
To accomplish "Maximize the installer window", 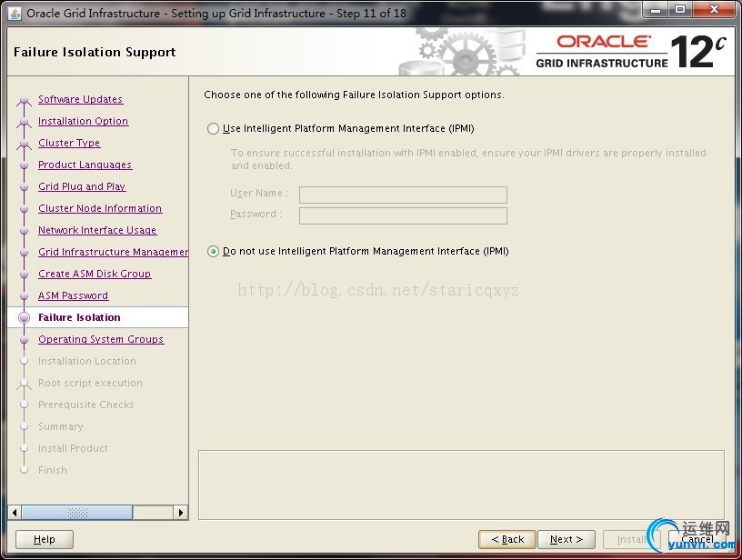I will (x=680, y=9).
